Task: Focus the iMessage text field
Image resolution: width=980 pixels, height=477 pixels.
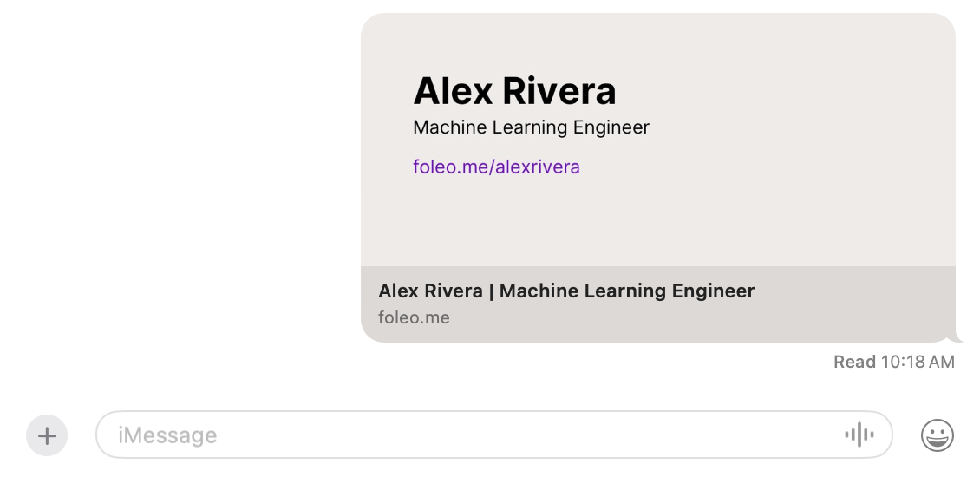Action: point(493,435)
